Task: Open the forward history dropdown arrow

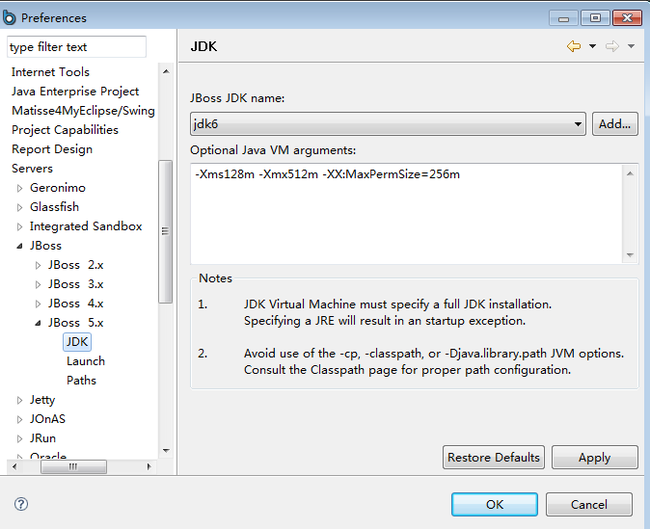Action: (x=631, y=46)
